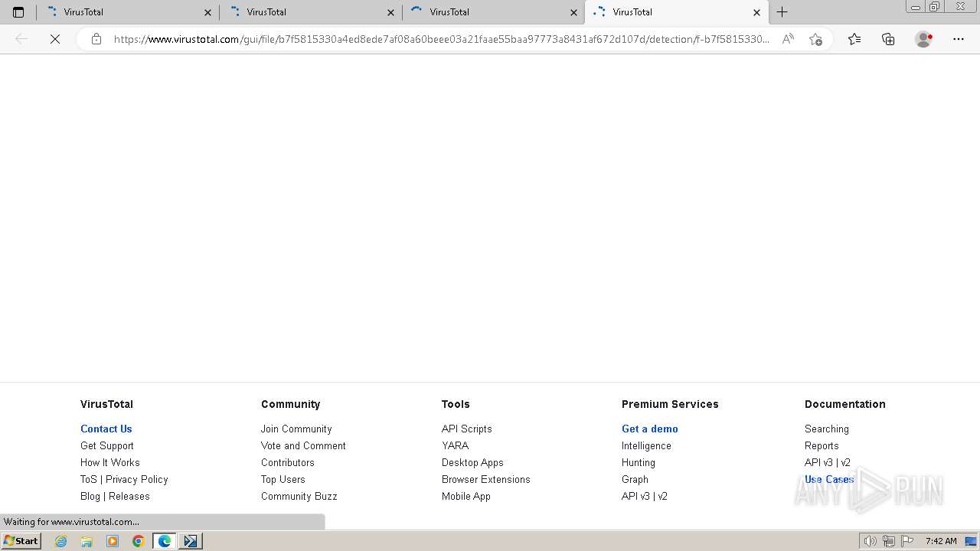Open Browser Extensions link
The image size is (980, 551).
point(486,479)
